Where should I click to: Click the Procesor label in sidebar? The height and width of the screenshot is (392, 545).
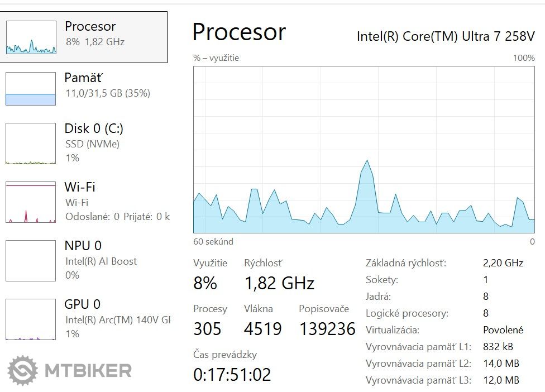click(x=90, y=26)
